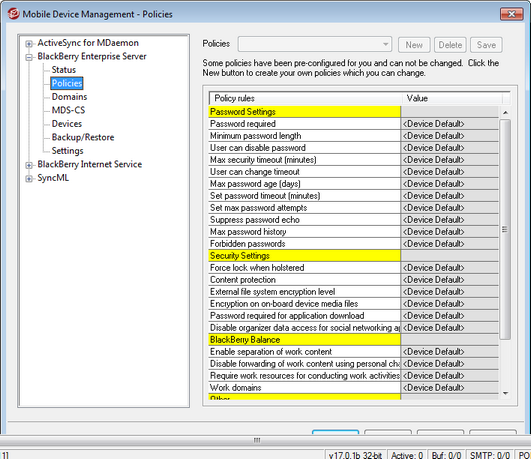Click the scroll up arrow of policy list
The image size is (531, 459).
click(x=505, y=112)
